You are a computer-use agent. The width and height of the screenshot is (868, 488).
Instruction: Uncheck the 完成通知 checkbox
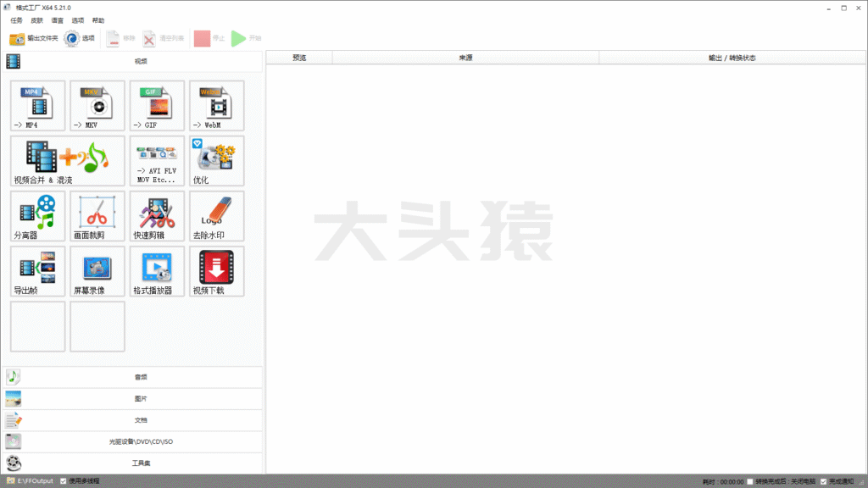click(824, 481)
